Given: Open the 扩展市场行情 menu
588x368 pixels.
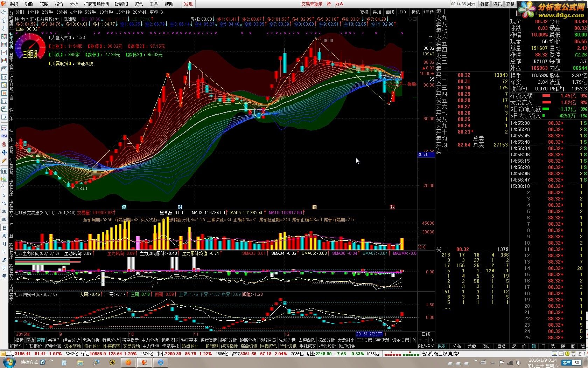Looking at the screenshot, I should click(x=97, y=4).
